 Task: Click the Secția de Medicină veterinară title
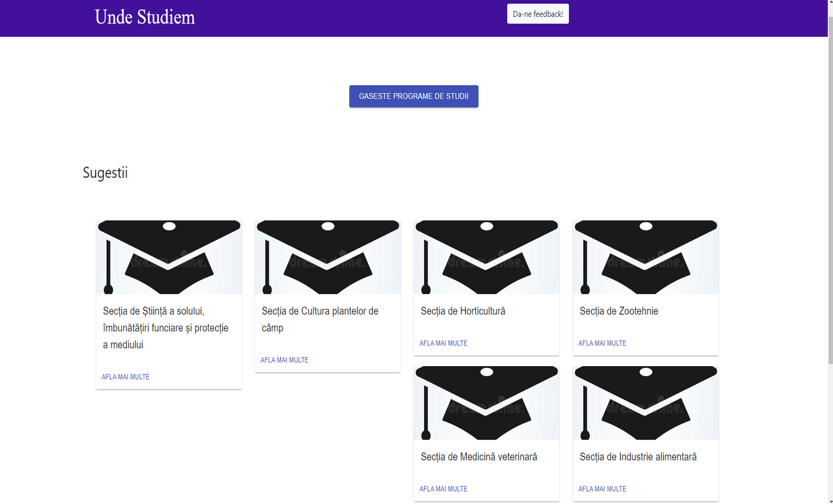pos(479,457)
